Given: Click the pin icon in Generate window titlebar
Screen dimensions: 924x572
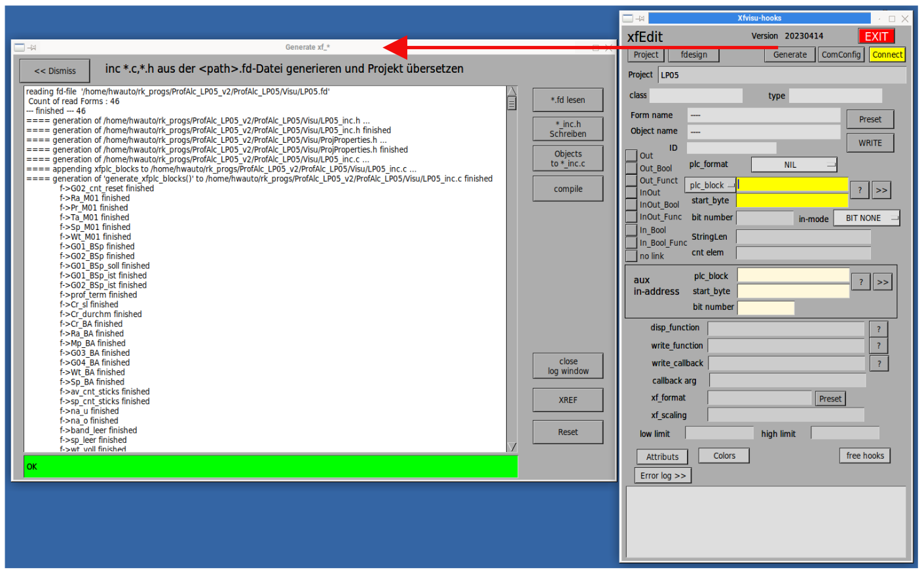Looking at the screenshot, I should click(x=32, y=48).
